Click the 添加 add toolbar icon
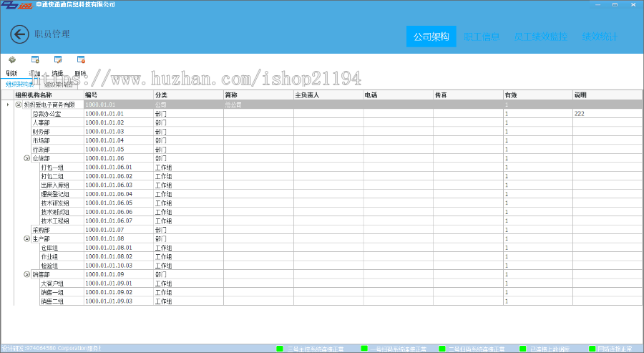This screenshot has width=644, height=353. [35, 60]
